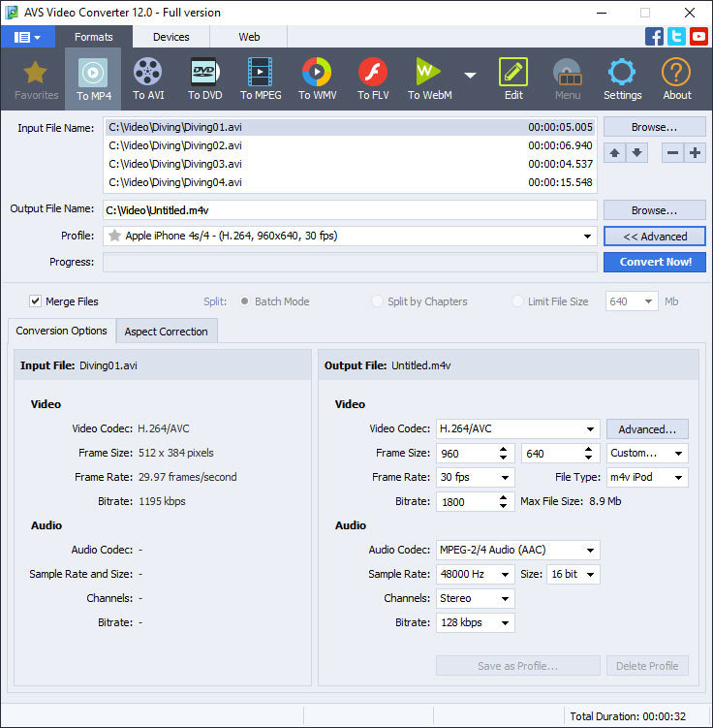Select the Batch Mode radio button

[244, 301]
